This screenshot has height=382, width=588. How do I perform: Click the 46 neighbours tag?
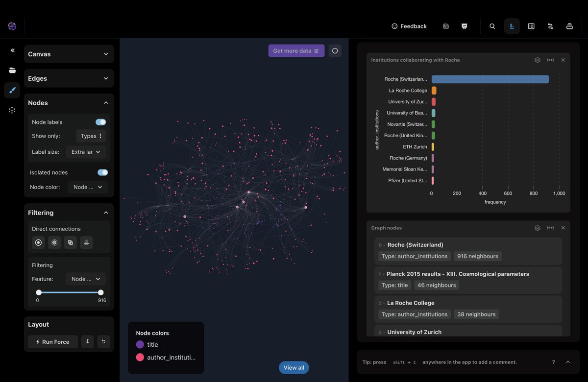437,285
